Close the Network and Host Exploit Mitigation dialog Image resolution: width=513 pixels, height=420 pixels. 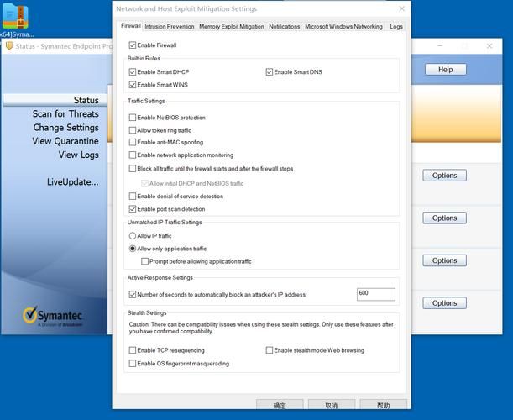pos(402,9)
